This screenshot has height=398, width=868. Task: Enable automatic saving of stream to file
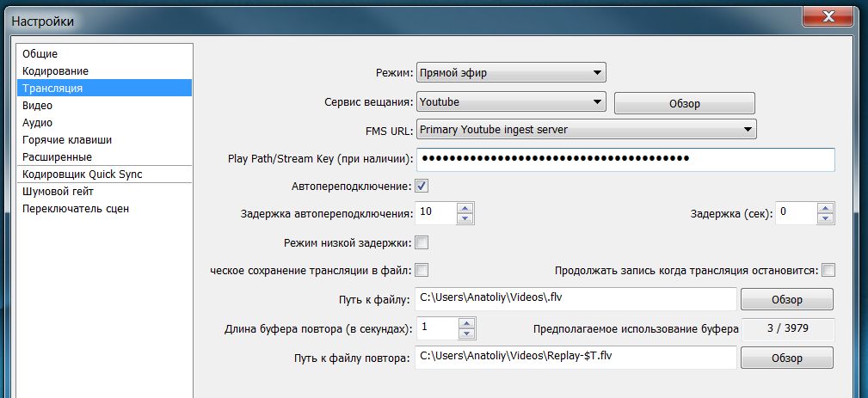click(x=422, y=270)
